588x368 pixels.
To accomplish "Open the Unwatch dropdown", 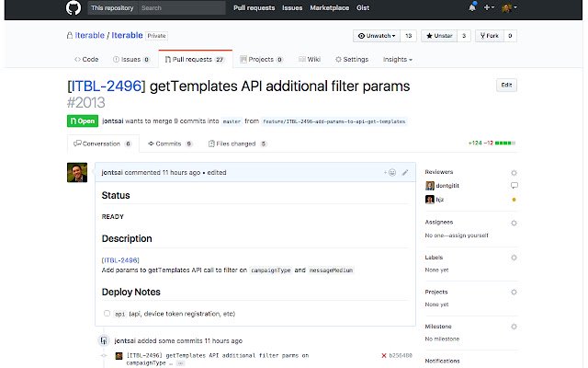I will (377, 36).
